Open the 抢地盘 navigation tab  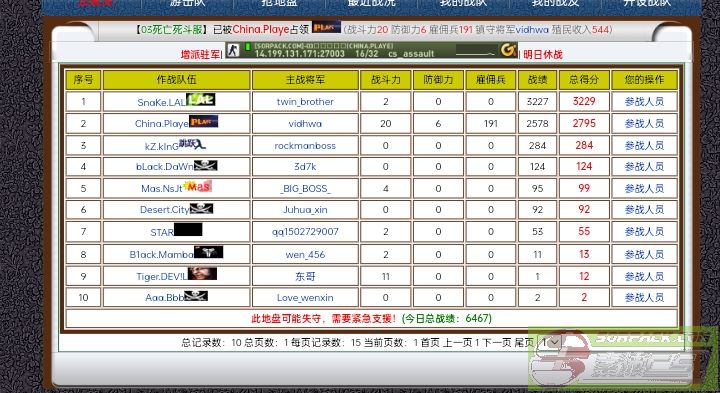[280, 3]
